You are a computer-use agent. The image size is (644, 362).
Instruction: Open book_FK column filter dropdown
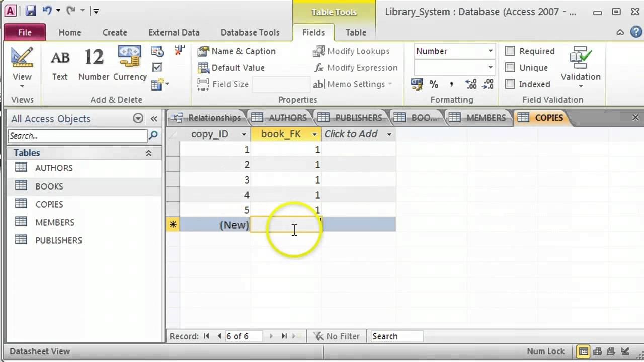(315, 134)
